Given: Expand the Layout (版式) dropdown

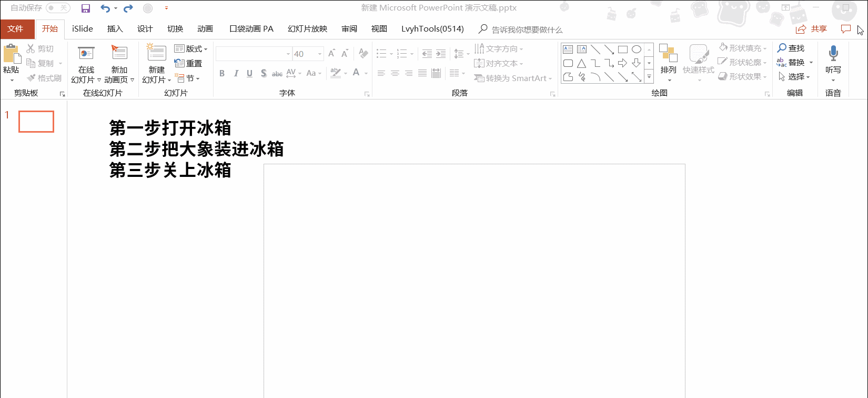Looking at the screenshot, I should 191,49.
